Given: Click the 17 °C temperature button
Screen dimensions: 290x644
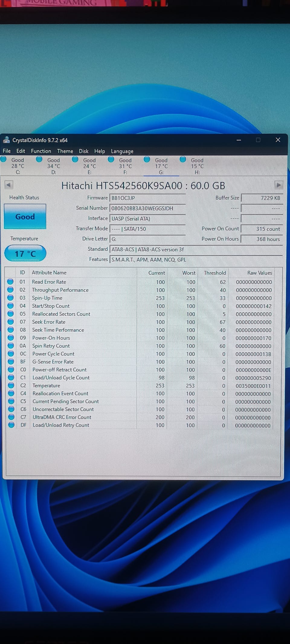Looking at the screenshot, I should tap(25, 253).
